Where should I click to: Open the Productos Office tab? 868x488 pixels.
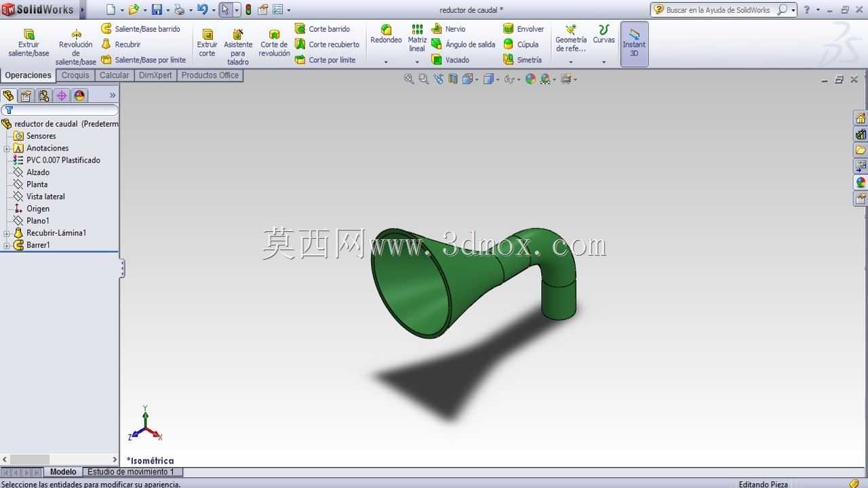pos(210,75)
